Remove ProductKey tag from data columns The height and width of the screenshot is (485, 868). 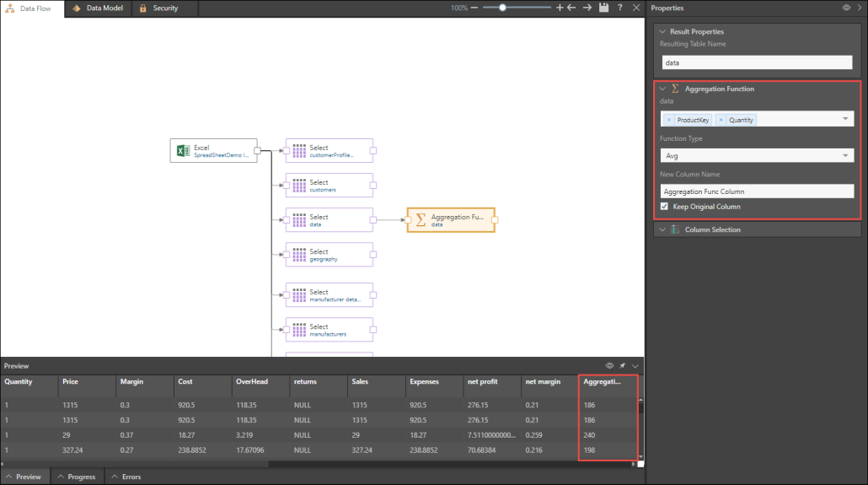pyautogui.click(x=669, y=120)
